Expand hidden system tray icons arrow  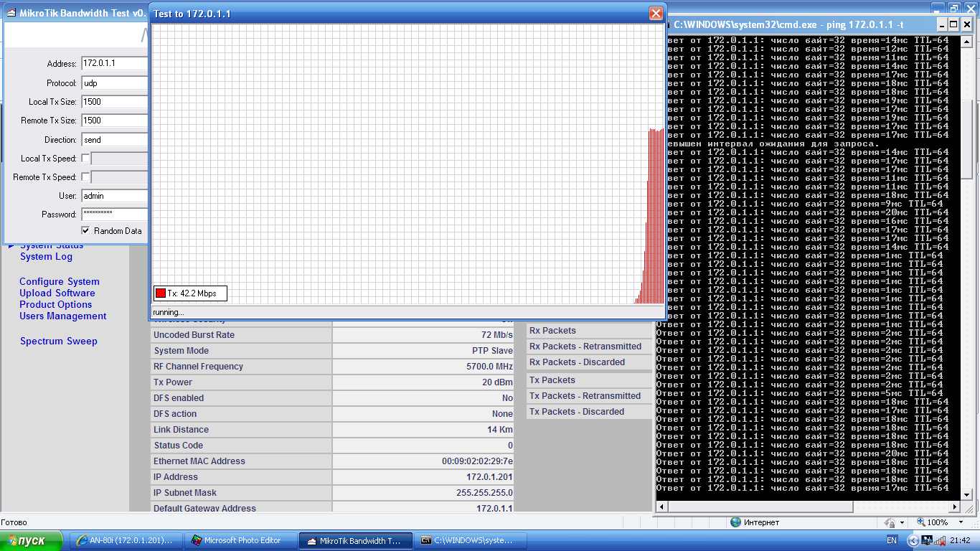[913, 540]
